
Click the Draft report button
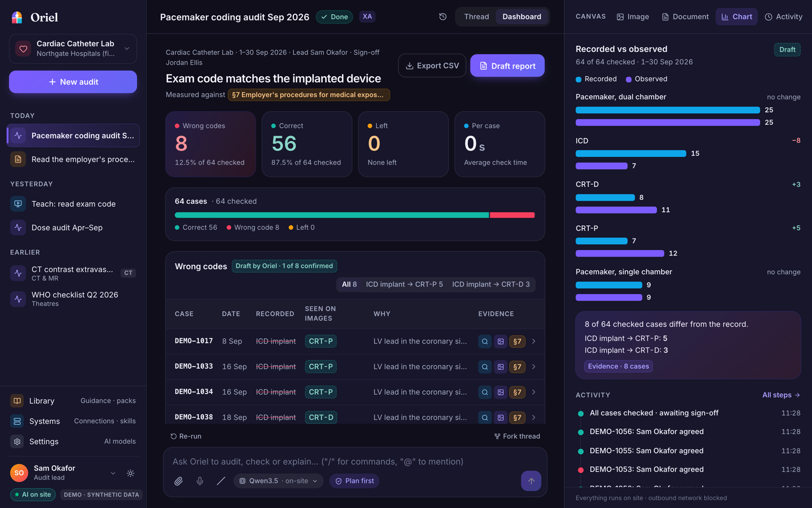[x=507, y=66]
